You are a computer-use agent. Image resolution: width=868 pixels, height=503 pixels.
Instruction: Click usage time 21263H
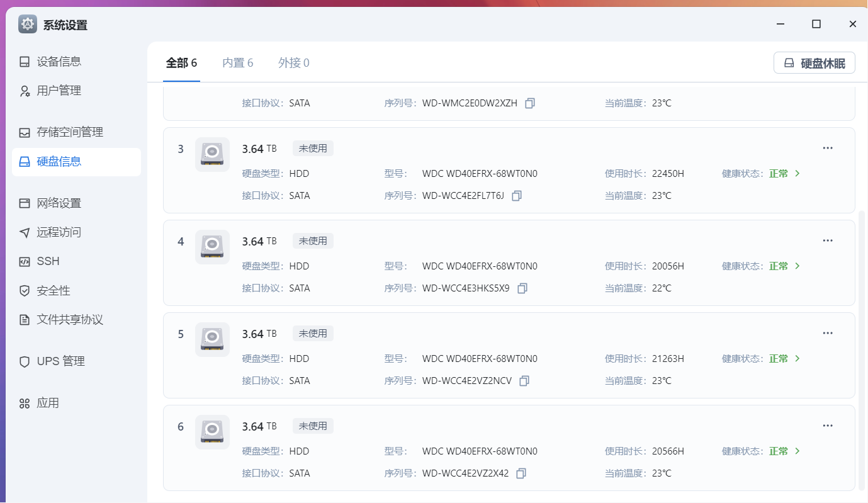(x=668, y=359)
